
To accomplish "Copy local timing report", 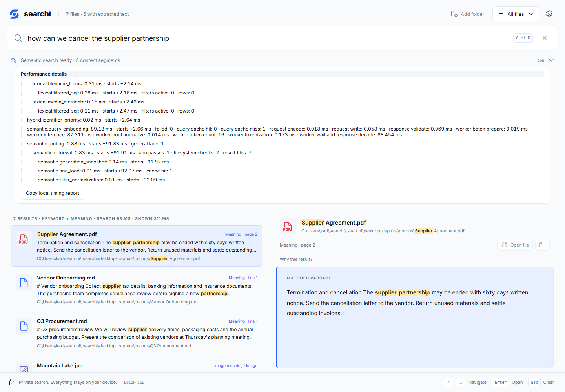I will (x=53, y=193).
